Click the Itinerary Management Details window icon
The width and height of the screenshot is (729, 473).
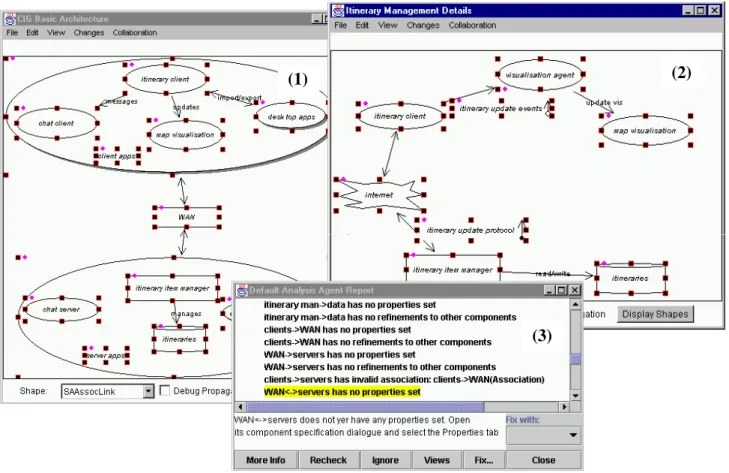tap(338, 11)
